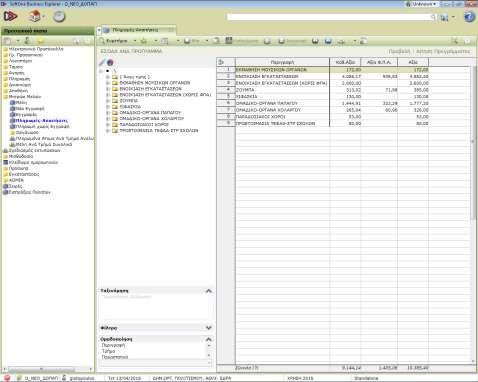Click the Standalone label in status bar
The width and height of the screenshot is (478, 382).
coord(366,378)
